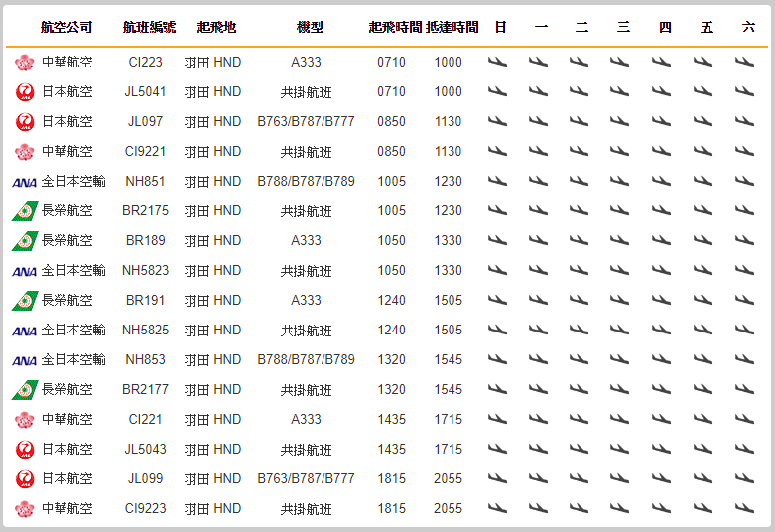Viewport: 775px width, 532px height.
Task: Select flight number NH851
Action: click(145, 181)
